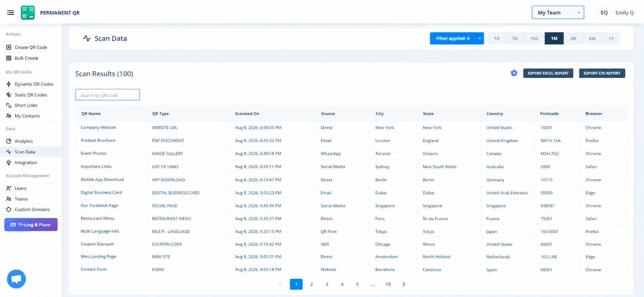The height and width of the screenshot is (297, 644).
Task: Select the 1M time range
Action: (x=554, y=38)
